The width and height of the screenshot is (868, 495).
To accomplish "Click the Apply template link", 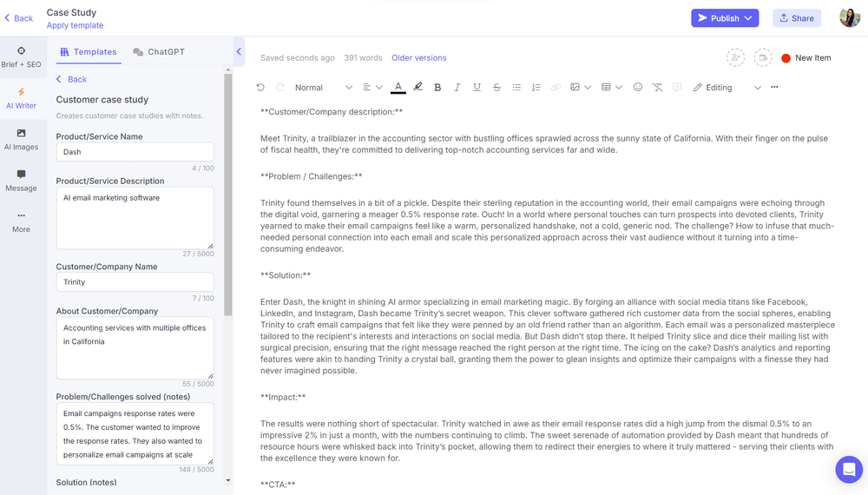I will click(x=75, y=25).
